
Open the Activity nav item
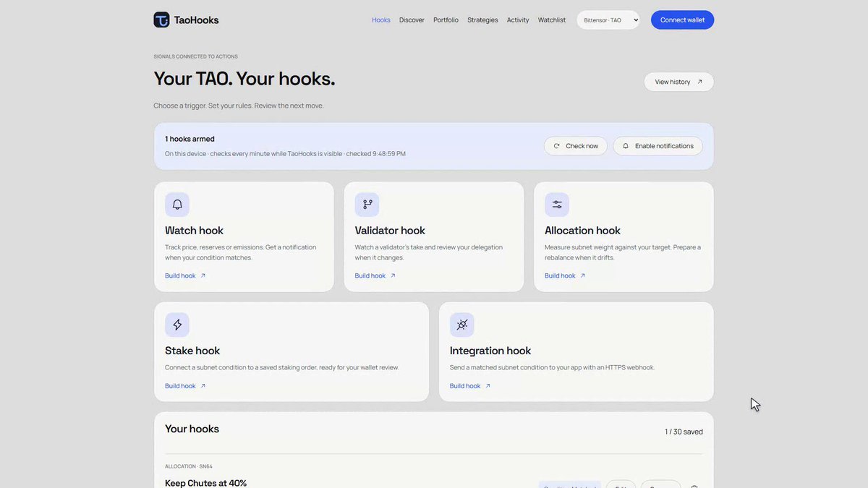(x=518, y=20)
